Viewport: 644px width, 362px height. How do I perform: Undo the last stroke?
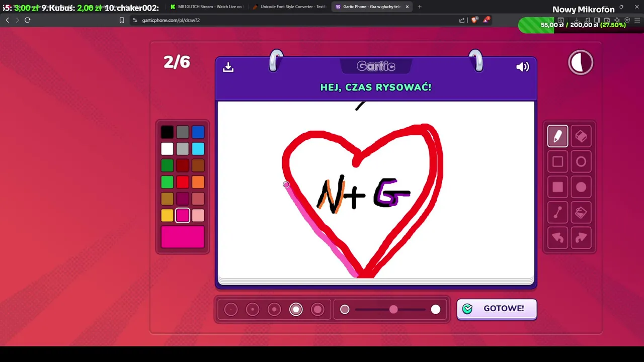[x=557, y=238]
